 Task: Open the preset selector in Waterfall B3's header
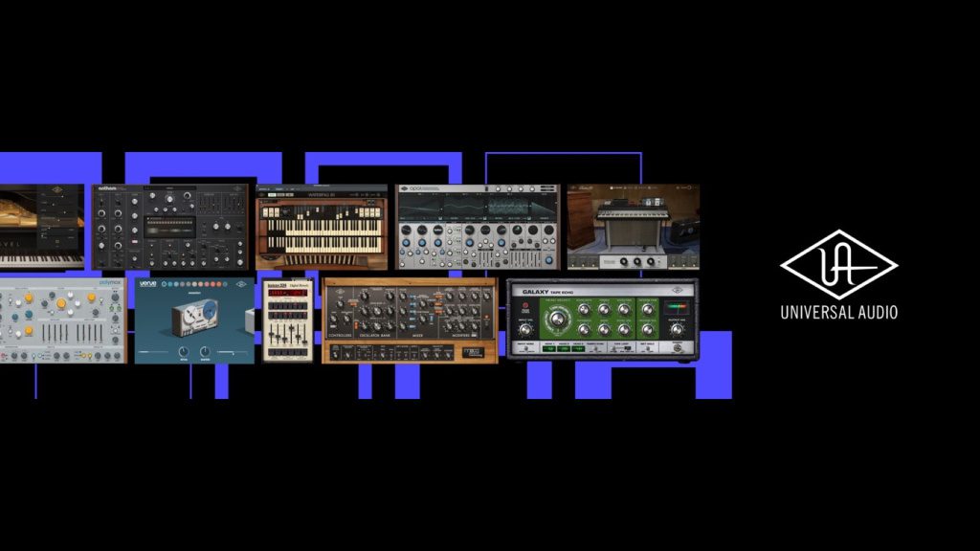click(282, 194)
